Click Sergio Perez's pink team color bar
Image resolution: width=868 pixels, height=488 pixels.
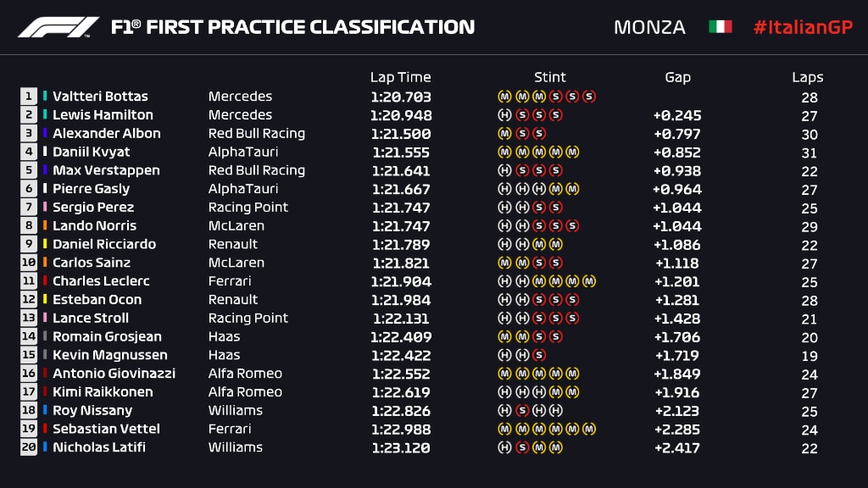pyautogui.click(x=45, y=208)
